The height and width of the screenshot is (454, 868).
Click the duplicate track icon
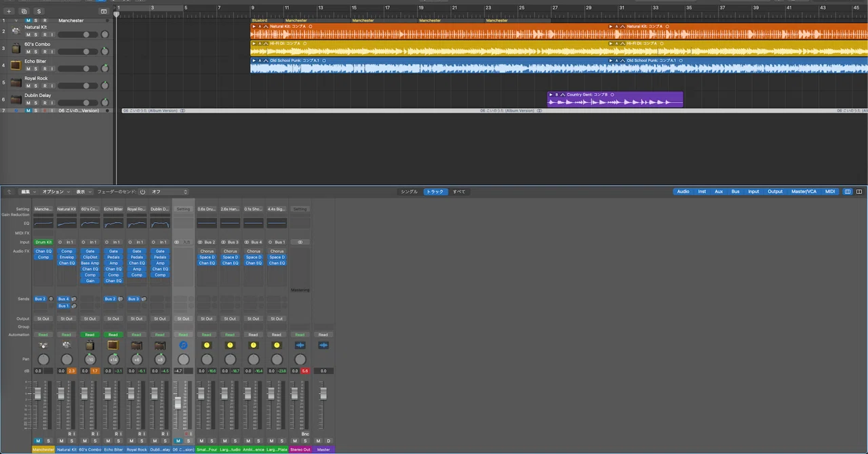click(x=24, y=12)
